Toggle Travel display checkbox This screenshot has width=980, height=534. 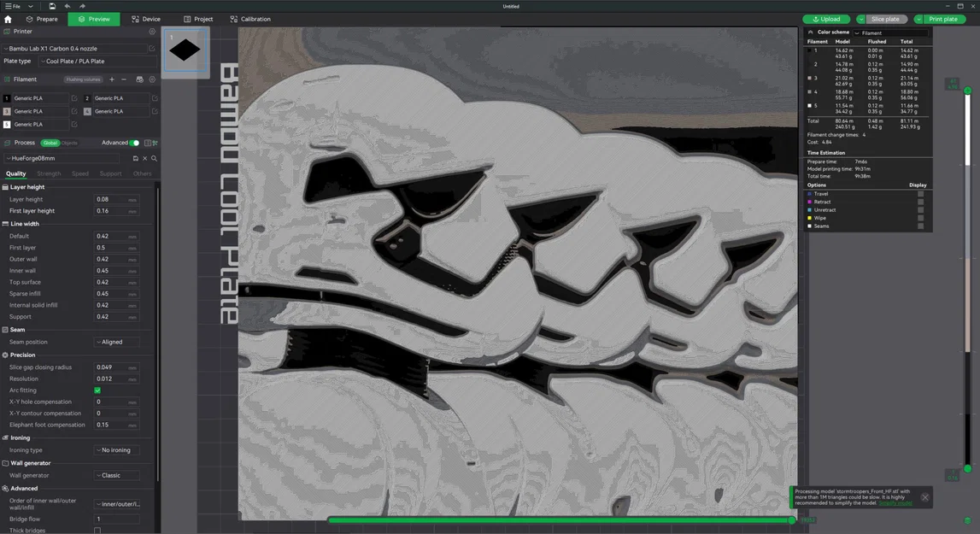tap(920, 194)
